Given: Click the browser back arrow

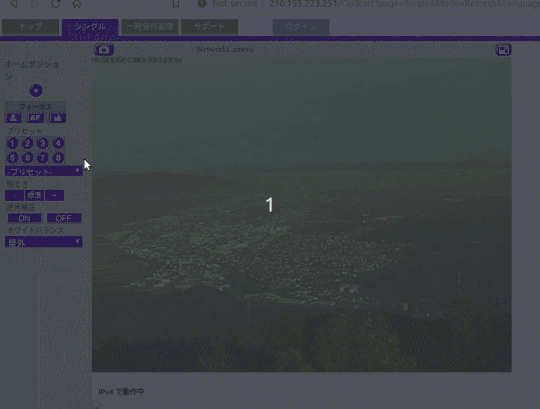Looking at the screenshot, I should 14,4.
